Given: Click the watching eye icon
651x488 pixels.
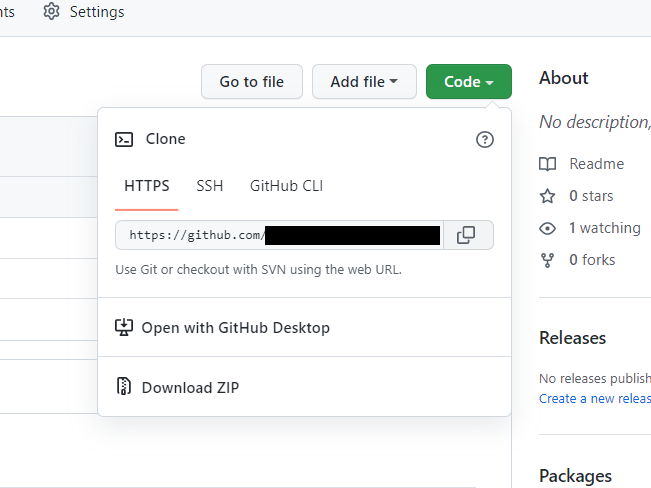Looking at the screenshot, I should pos(547,228).
